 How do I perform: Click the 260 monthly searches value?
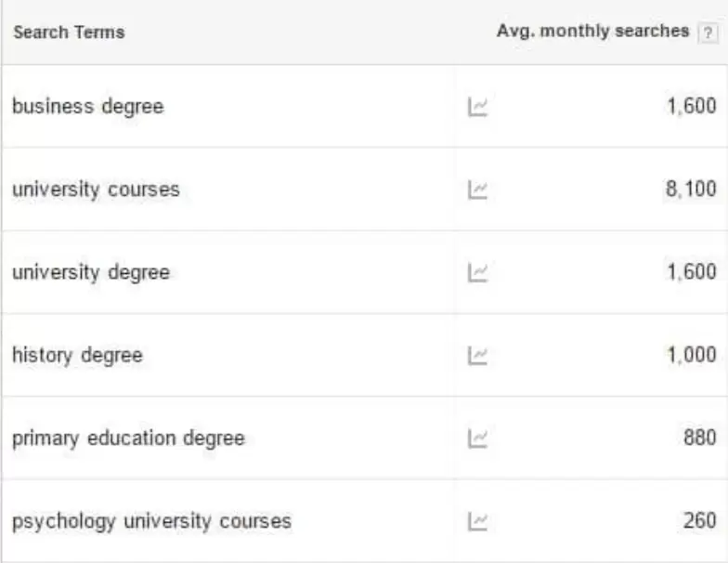coord(699,520)
